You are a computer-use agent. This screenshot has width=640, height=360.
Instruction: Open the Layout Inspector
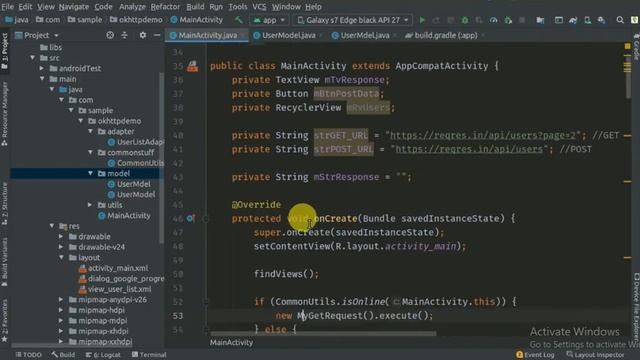(x=596, y=355)
